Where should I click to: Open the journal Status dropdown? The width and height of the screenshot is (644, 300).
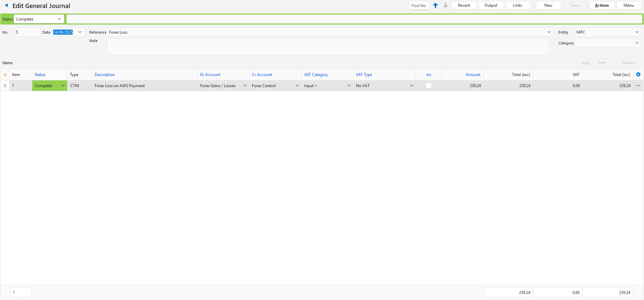pos(59,19)
